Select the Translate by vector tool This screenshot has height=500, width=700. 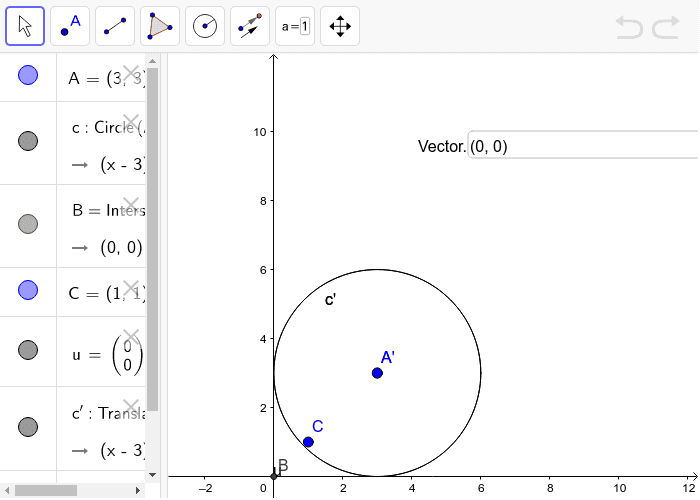pyautogui.click(x=250, y=26)
